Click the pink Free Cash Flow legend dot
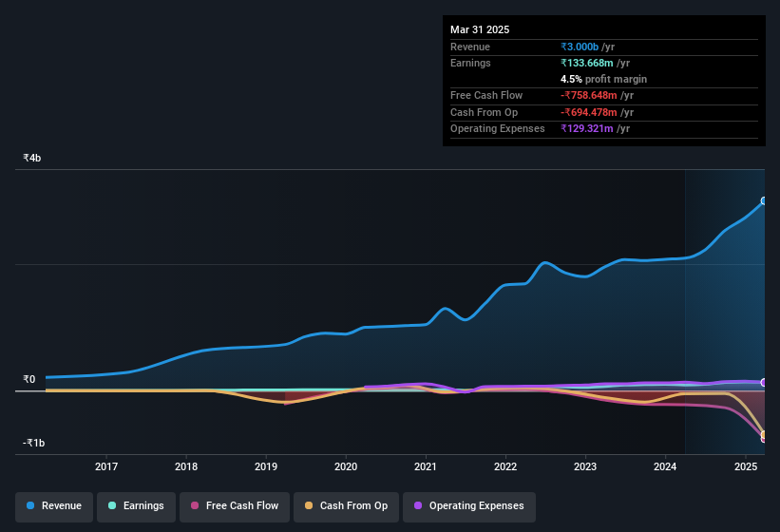Image resolution: width=780 pixels, height=532 pixels. click(x=195, y=505)
